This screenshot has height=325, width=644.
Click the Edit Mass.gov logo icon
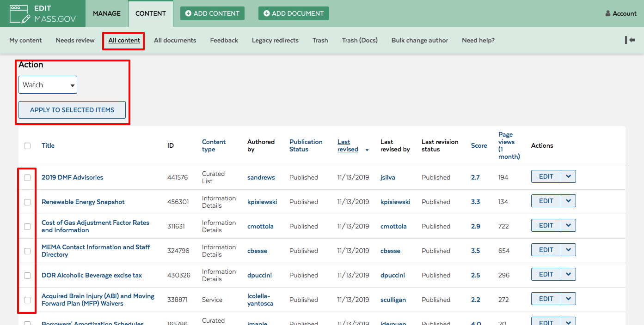(19, 14)
